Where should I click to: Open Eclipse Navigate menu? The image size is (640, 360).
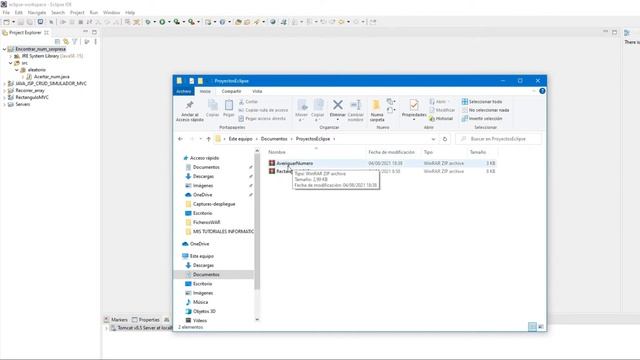pos(37,13)
